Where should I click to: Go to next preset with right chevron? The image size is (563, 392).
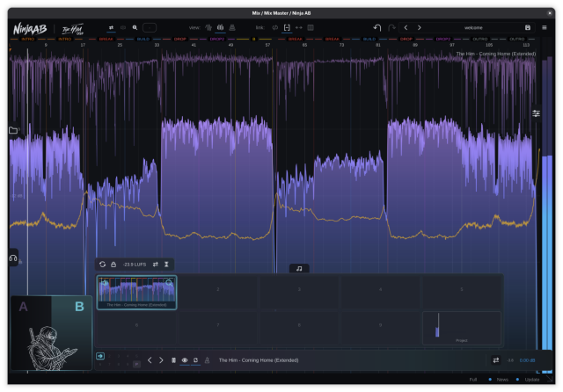419,27
